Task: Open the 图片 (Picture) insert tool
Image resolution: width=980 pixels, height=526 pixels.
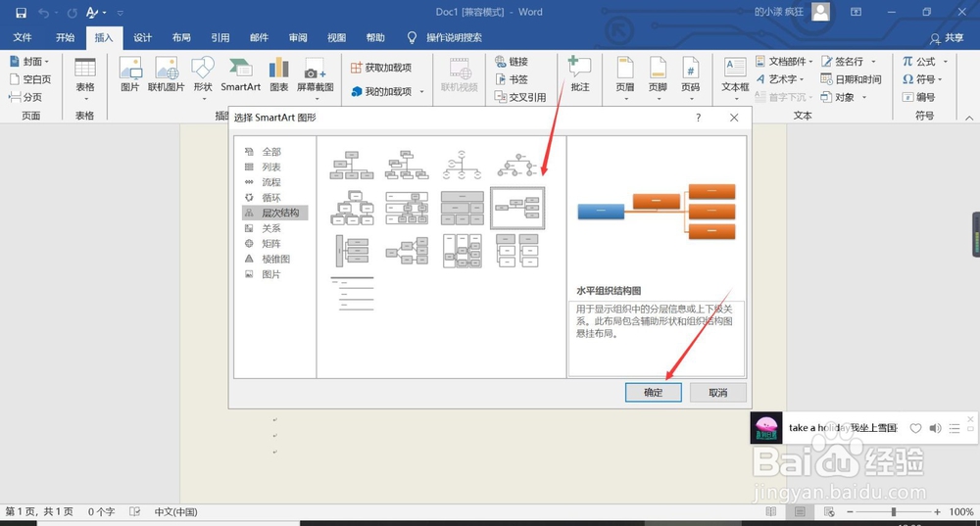Action: 130,73
